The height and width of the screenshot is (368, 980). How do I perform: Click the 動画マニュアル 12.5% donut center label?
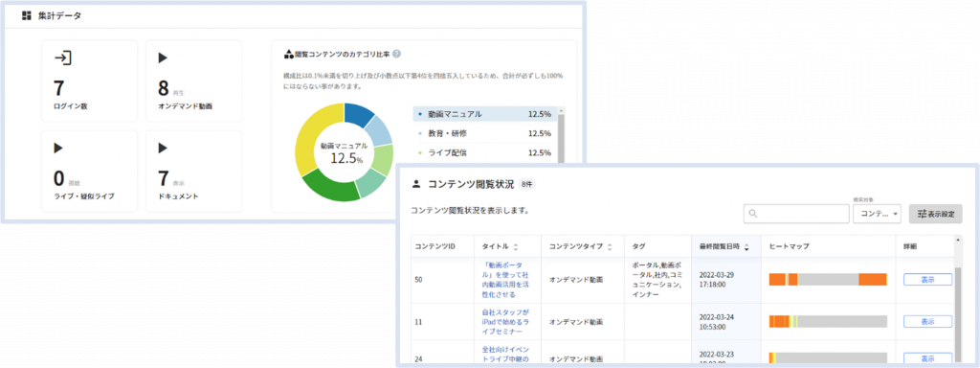(344, 152)
